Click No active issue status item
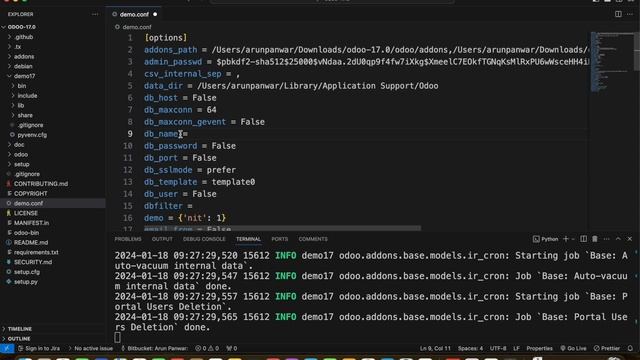 coord(91,349)
